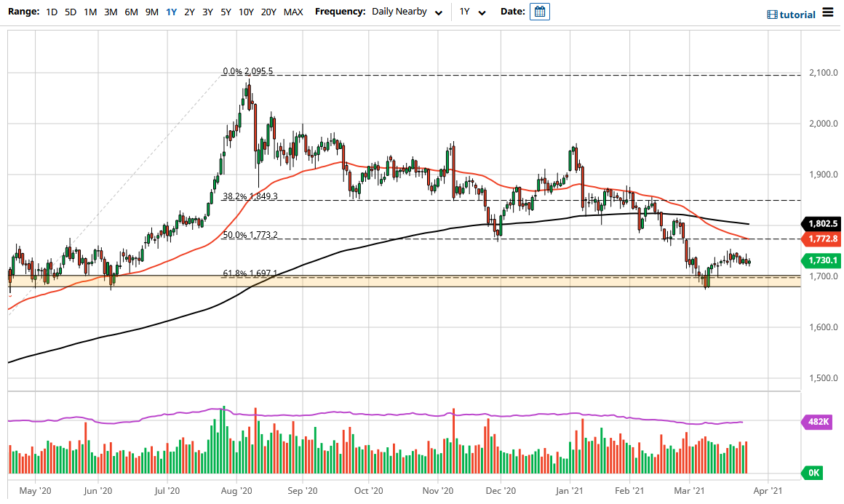This screenshot has height=504, width=844.
Task: Click the 50.0% 1,773.2 Fibonacci label
Action: [x=250, y=234]
